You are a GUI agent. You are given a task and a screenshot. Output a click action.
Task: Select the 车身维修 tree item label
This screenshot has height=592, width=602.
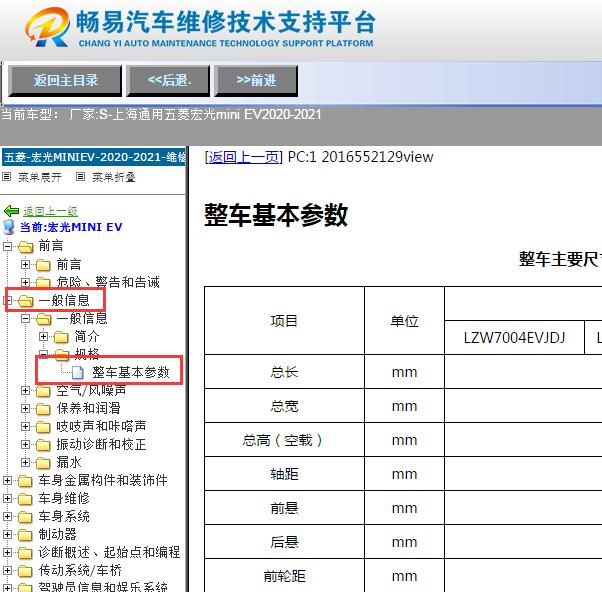pos(64,498)
